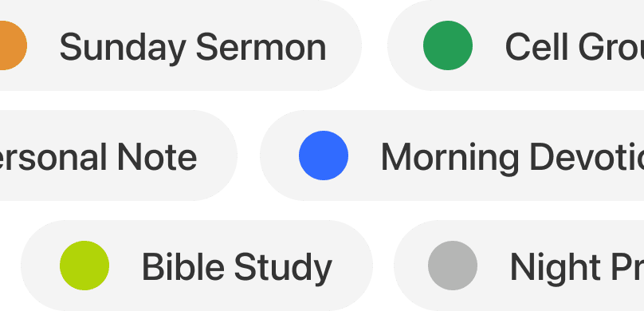Image resolution: width=644 pixels, height=311 pixels.
Task: Select the Morning Devotion category chip
Action: [452, 155]
